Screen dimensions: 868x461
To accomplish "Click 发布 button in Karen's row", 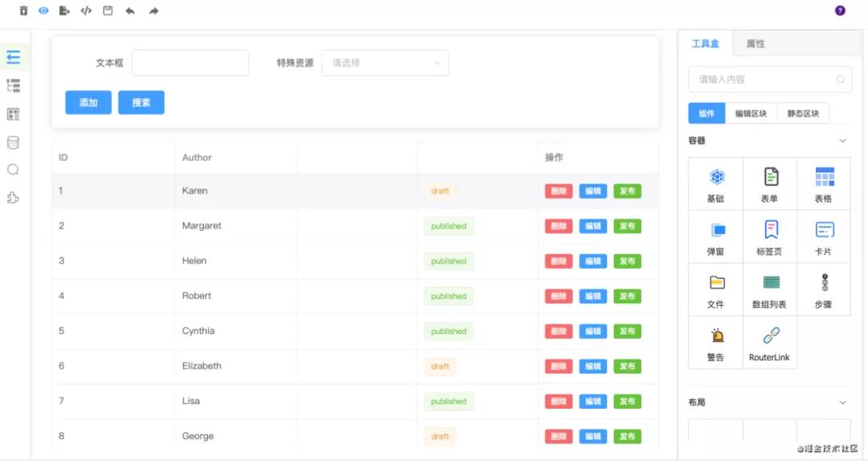I will (x=627, y=191).
